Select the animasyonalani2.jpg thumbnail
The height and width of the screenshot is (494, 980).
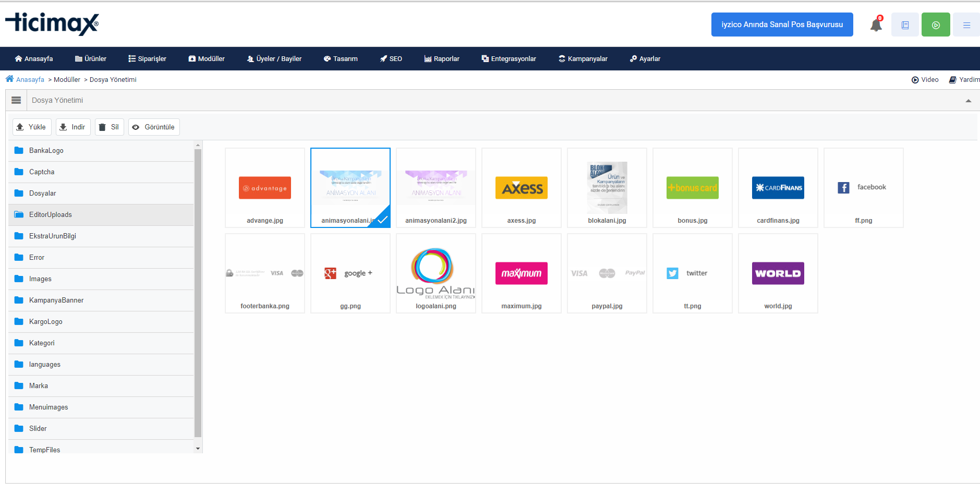point(436,188)
